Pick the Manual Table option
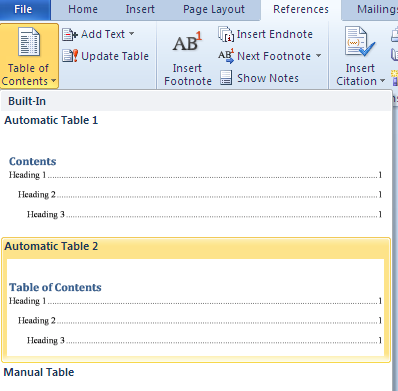Image resolution: width=398 pixels, height=391 pixels. click(39, 372)
